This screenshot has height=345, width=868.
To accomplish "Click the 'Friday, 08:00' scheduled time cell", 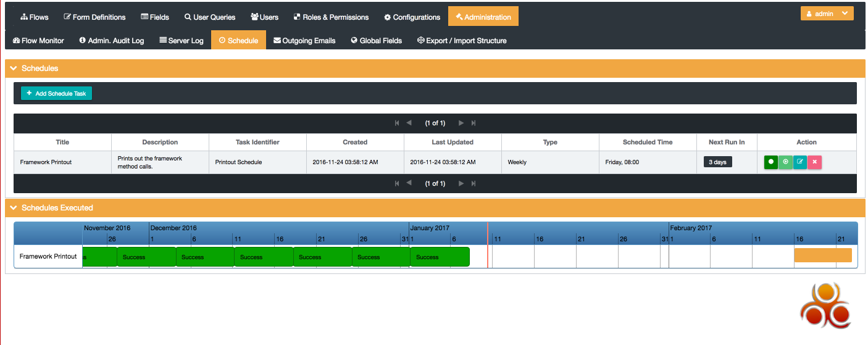I will pos(648,162).
